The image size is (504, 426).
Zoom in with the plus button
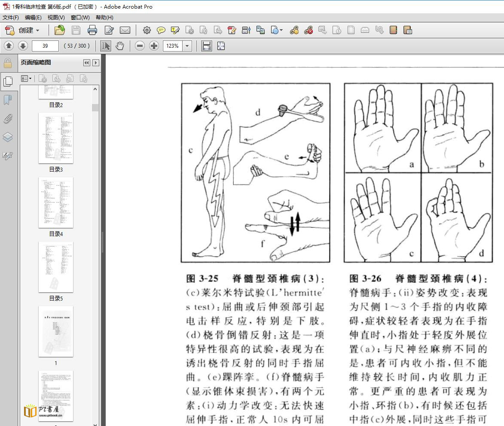click(x=154, y=46)
